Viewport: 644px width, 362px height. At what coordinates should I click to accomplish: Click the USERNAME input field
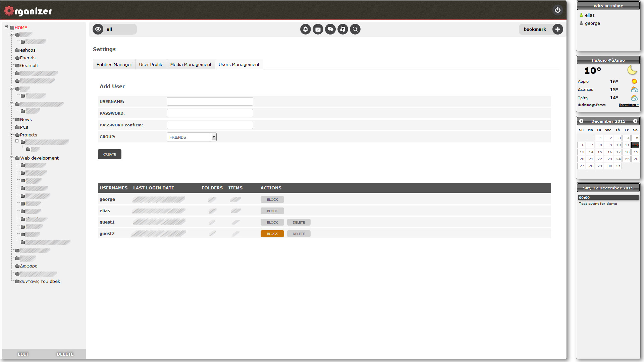pyautogui.click(x=210, y=101)
